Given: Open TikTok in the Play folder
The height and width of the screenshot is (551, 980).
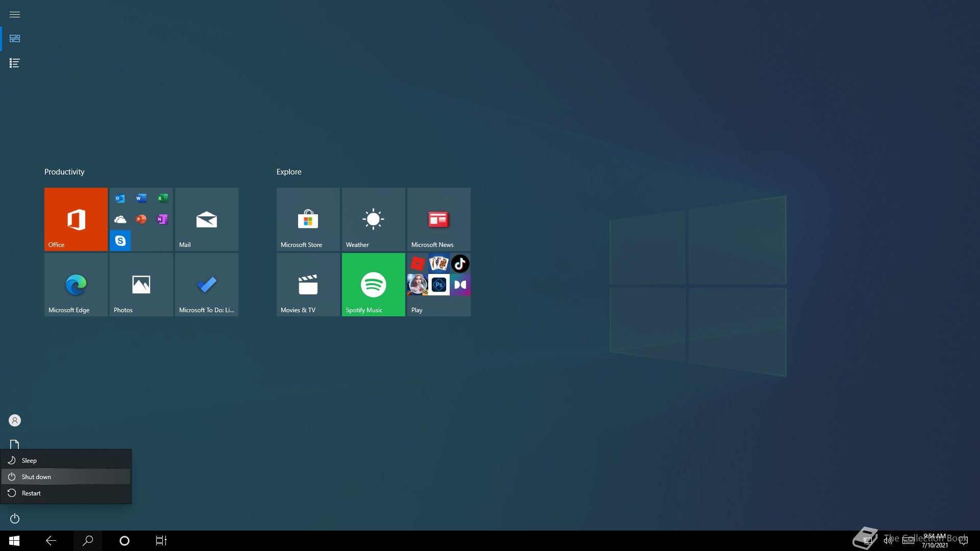Looking at the screenshot, I should 460,264.
